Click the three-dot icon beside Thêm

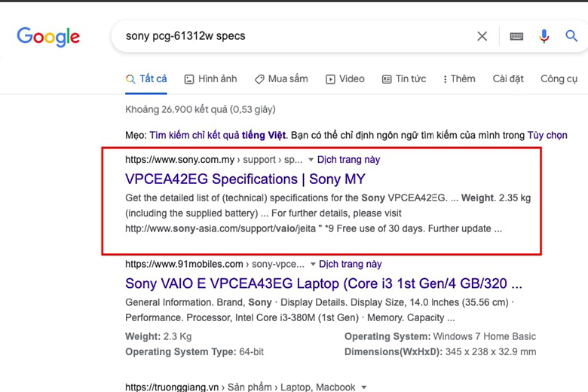(x=445, y=79)
